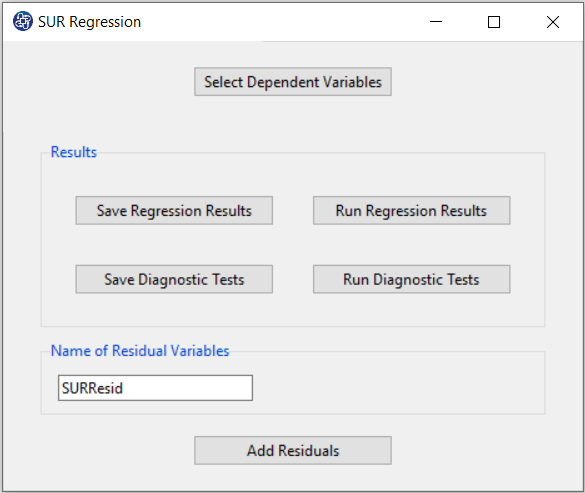The width and height of the screenshot is (585, 493).
Task: Click the SUR Regression title text
Action: (90, 22)
